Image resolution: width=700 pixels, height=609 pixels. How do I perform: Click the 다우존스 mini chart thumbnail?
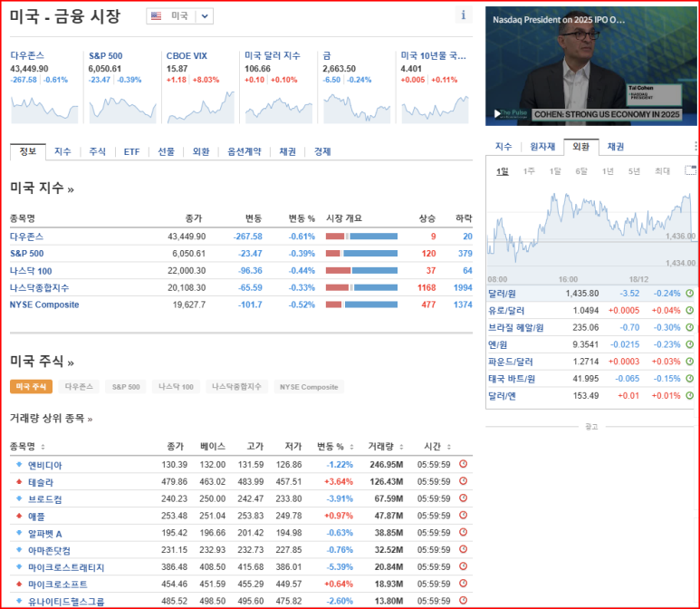click(x=44, y=110)
